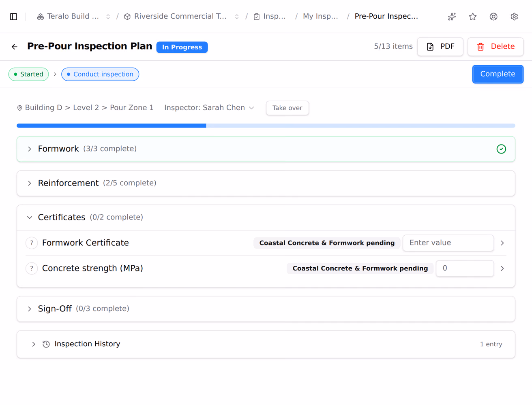Viewport: 532px width, 405px height.
Task: Click the pending badge on Concrete strength
Action: tap(360, 269)
